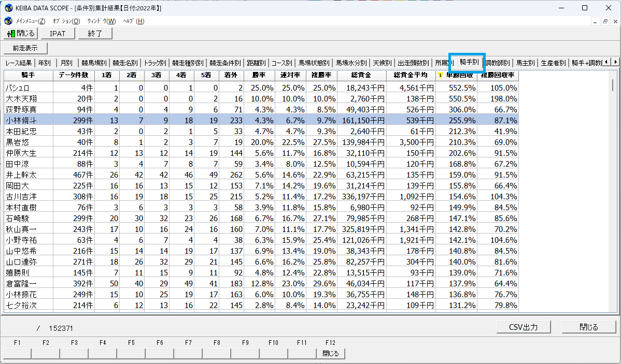621x364 pixels.
Task: Switch to the 馬場水分別 tab
Action: (351, 63)
